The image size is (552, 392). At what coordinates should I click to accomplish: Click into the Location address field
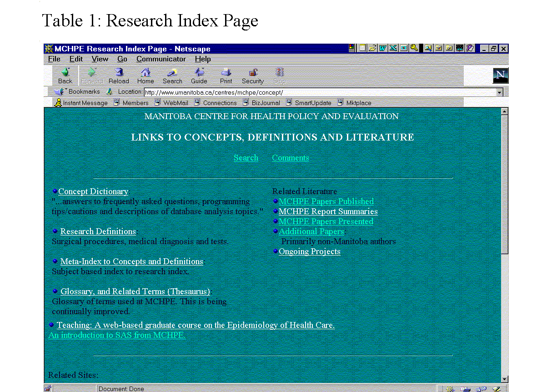click(318, 92)
